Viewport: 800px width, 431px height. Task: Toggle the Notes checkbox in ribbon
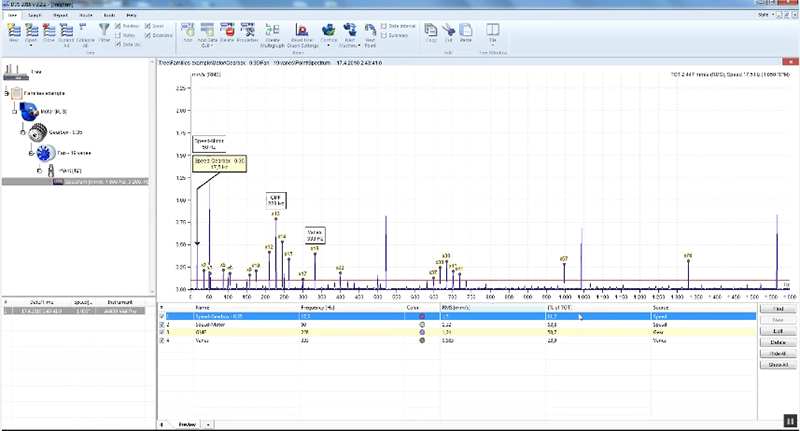point(117,34)
